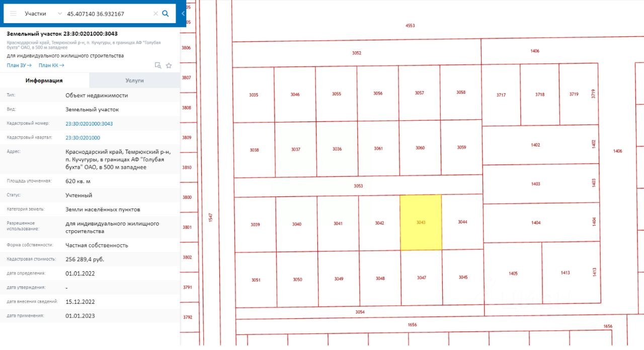Select parcel 3058 on the map

coord(461,92)
